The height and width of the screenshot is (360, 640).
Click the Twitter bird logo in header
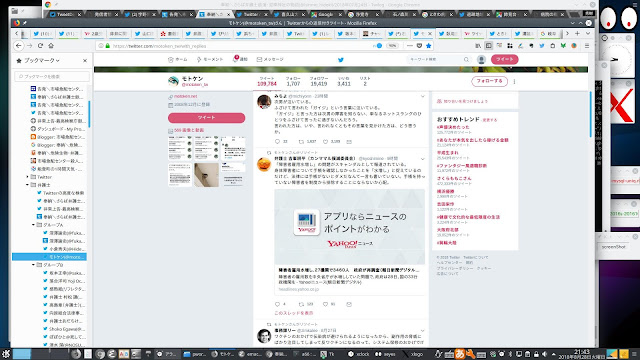(x=341, y=60)
